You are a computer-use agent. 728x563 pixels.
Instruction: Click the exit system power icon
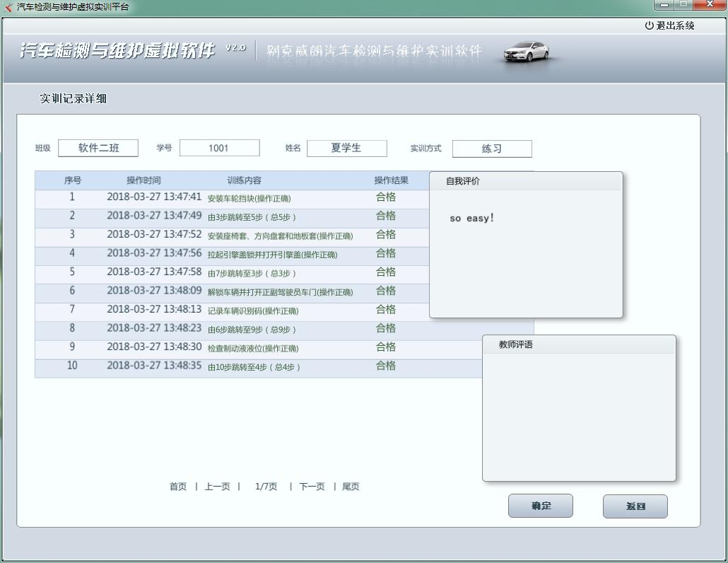click(649, 25)
